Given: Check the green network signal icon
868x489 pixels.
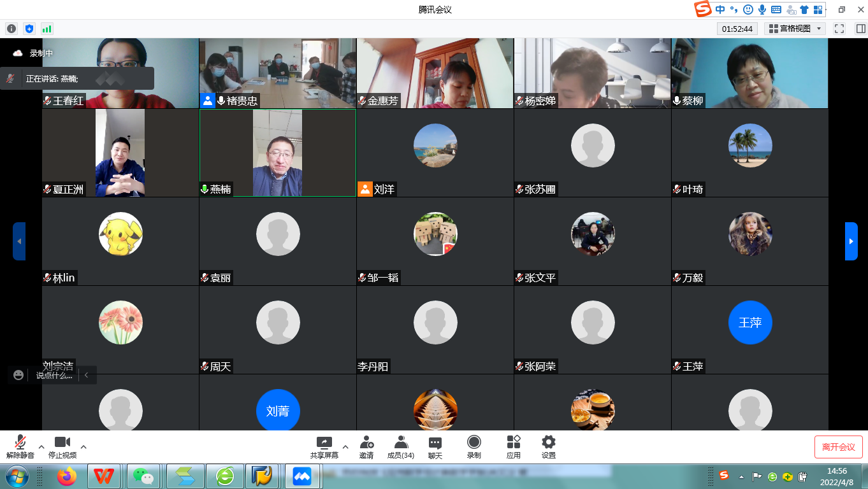Looking at the screenshot, I should point(47,29).
